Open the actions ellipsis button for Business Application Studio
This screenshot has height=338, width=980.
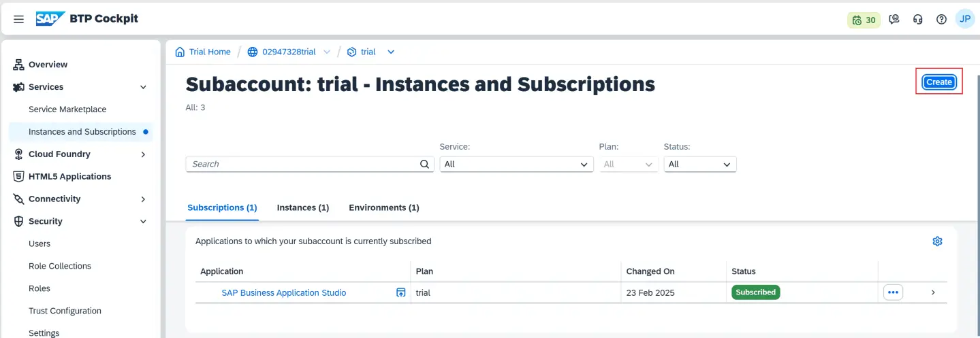click(x=893, y=292)
